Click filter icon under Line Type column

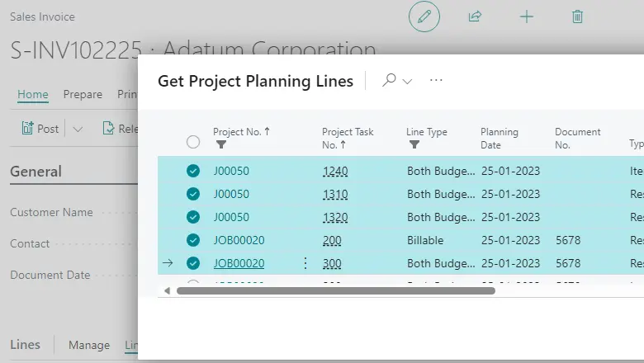(x=414, y=145)
